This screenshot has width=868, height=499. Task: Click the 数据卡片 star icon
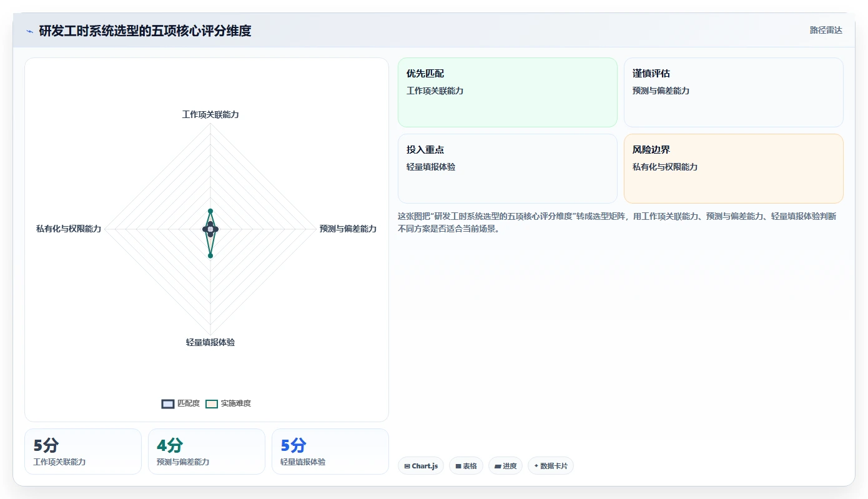pyautogui.click(x=536, y=466)
